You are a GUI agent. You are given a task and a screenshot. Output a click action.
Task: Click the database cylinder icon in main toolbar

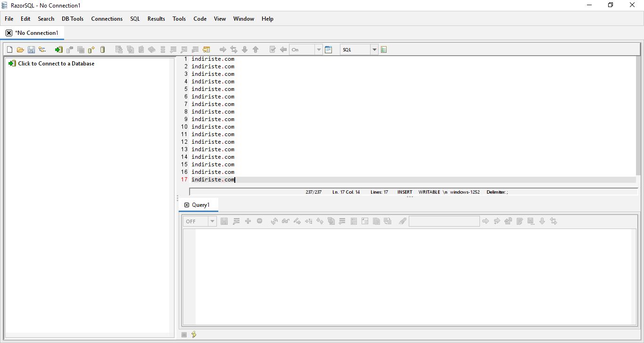103,49
